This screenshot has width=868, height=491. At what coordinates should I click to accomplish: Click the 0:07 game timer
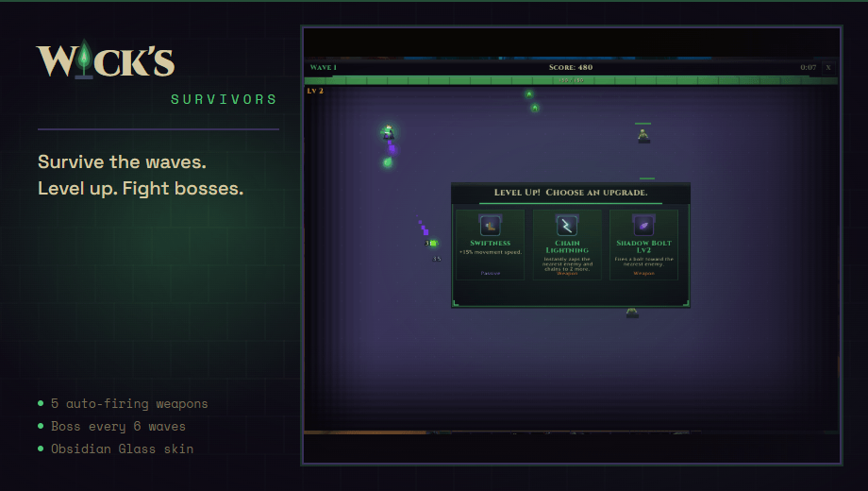pyautogui.click(x=809, y=68)
